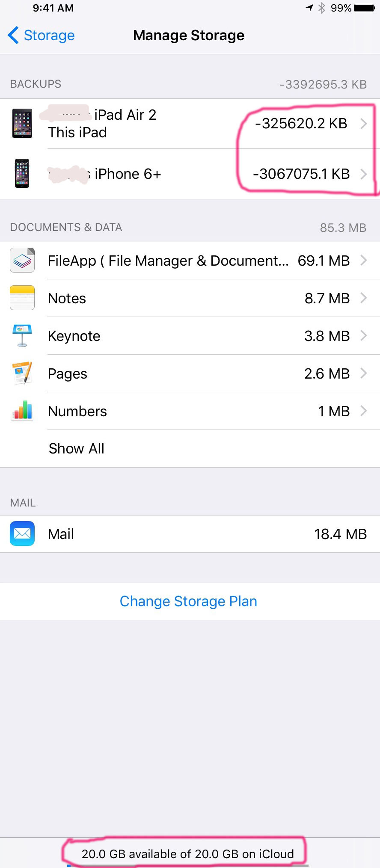Open Notes storage details chevron
Screen dimensions: 380x868
363,298
